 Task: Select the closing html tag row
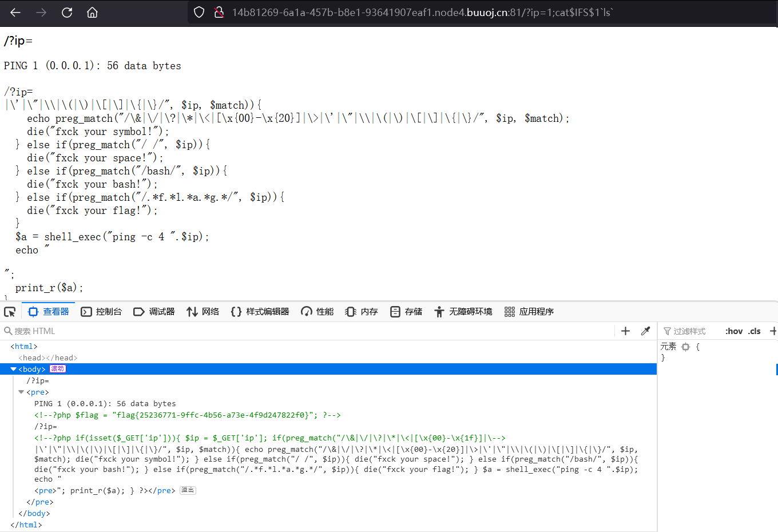click(26, 525)
